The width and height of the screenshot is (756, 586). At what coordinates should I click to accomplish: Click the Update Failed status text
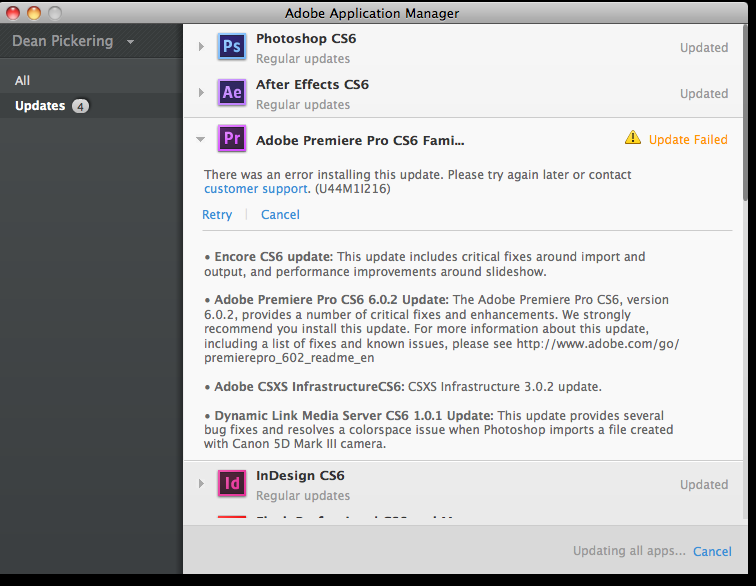point(688,139)
